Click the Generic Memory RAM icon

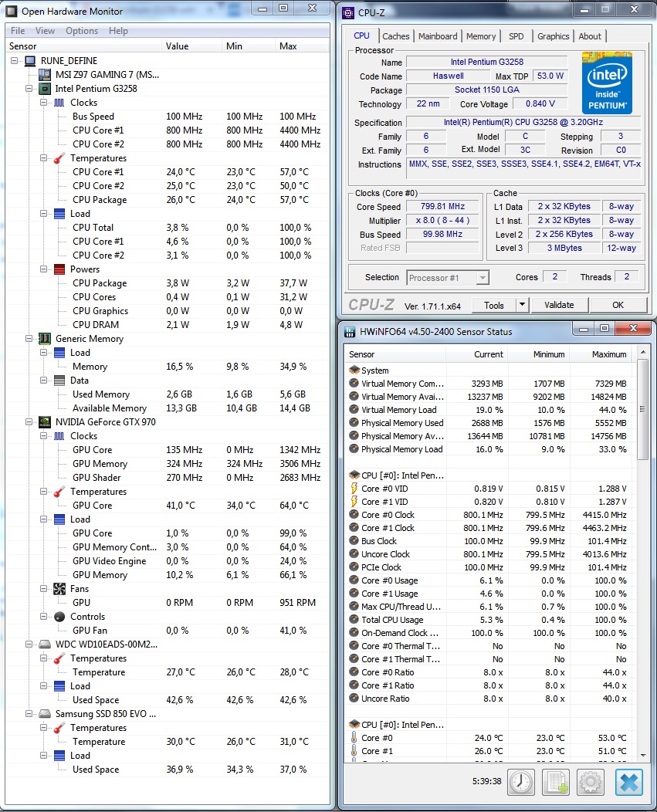pos(45,339)
